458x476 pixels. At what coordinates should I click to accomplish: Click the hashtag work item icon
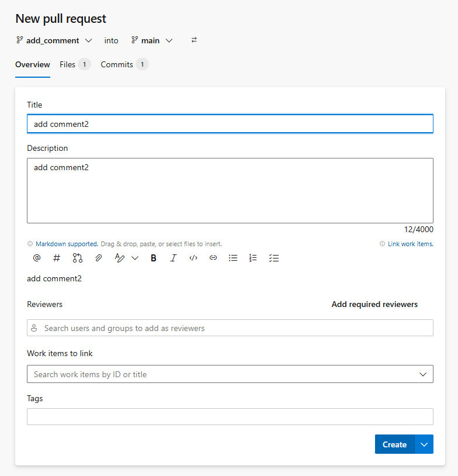(57, 258)
